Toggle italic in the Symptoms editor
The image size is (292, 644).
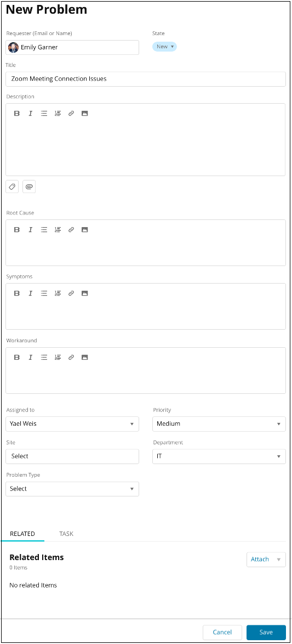click(x=30, y=293)
